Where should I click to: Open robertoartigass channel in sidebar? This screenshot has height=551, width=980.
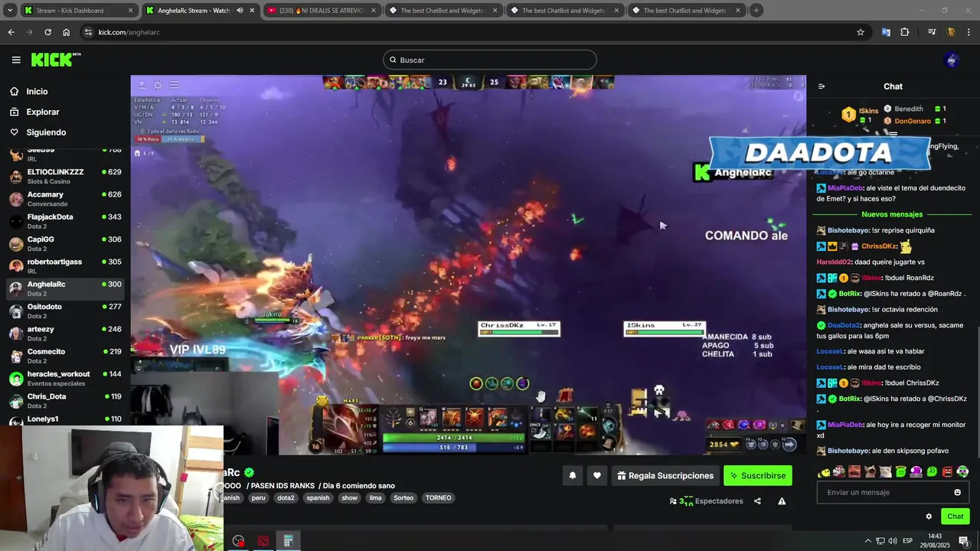tap(65, 266)
